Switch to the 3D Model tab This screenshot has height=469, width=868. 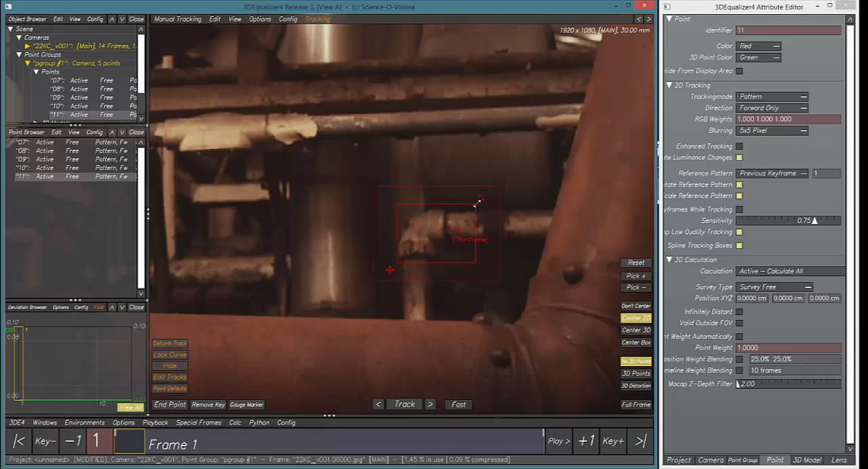coord(807,460)
